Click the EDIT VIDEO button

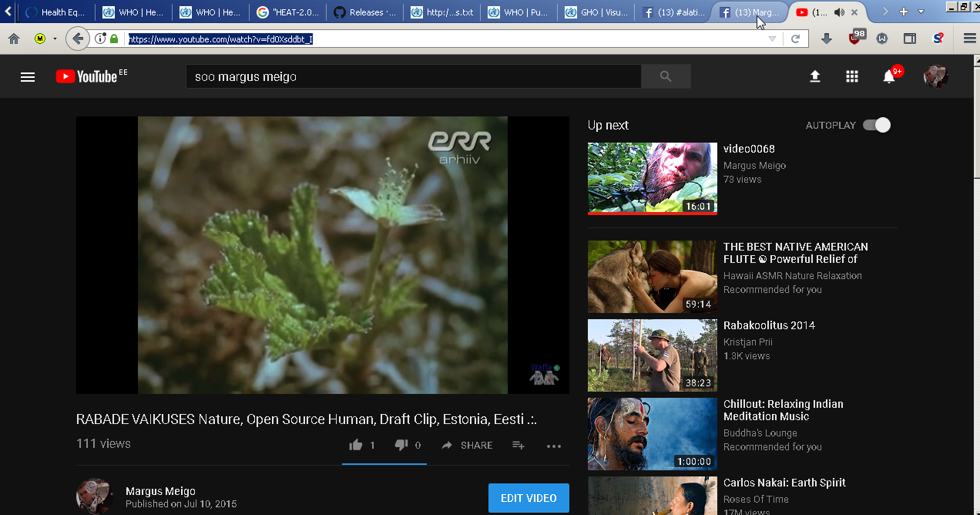tap(529, 498)
